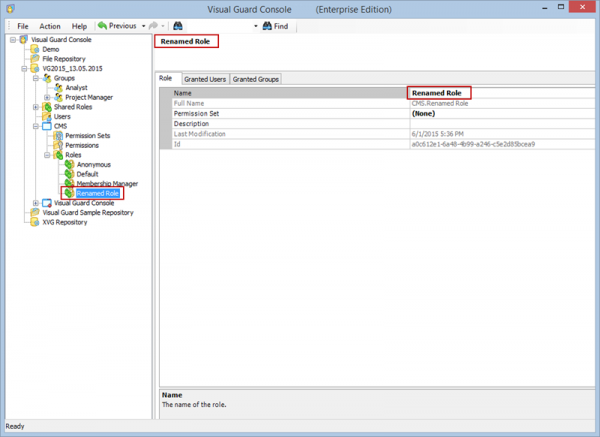Click the XVG Repository icon
Viewport: 600px width, 437px height.
click(35, 222)
